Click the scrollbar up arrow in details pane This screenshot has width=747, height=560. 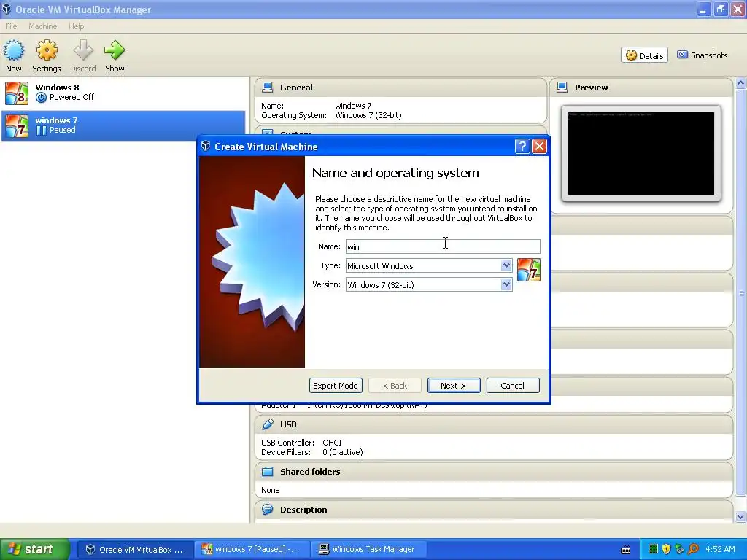tap(741, 83)
